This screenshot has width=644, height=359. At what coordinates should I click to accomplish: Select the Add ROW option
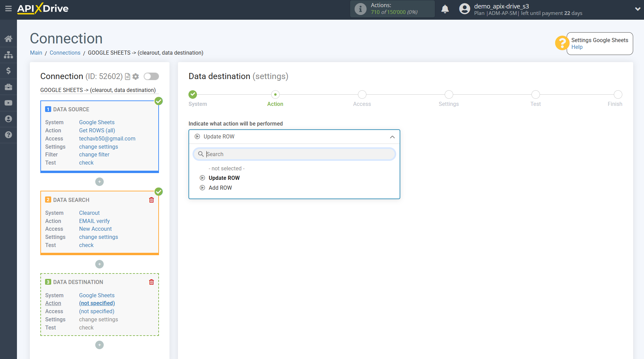coord(220,188)
